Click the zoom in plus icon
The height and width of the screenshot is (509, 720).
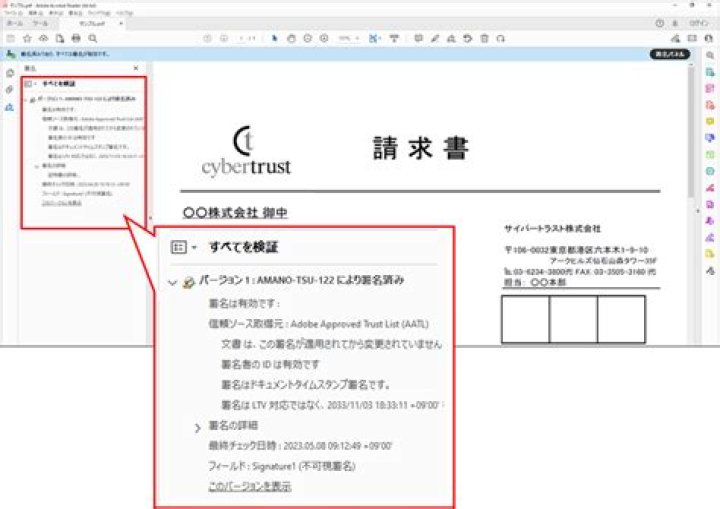pyautogui.click(x=324, y=39)
